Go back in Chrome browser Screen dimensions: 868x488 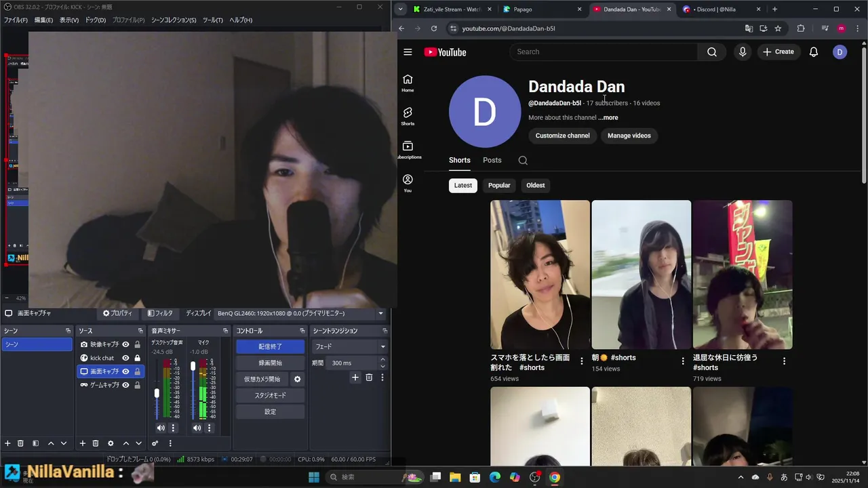pos(401,28)
